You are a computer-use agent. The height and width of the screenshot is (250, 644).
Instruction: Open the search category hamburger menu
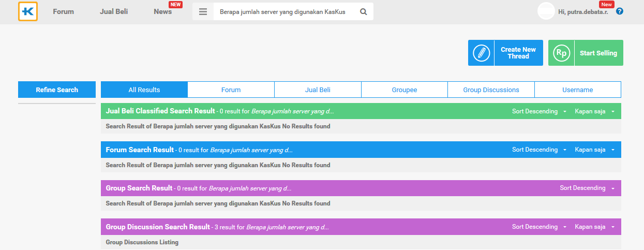click(203, 11)
